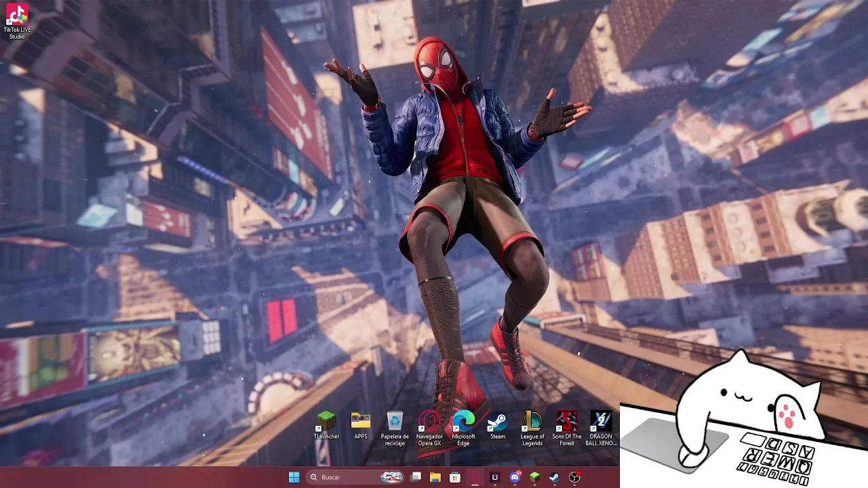Screen dimensions: 868x488
Task: Open OBS Studio from the taskbar
Action: coord(574,477)
